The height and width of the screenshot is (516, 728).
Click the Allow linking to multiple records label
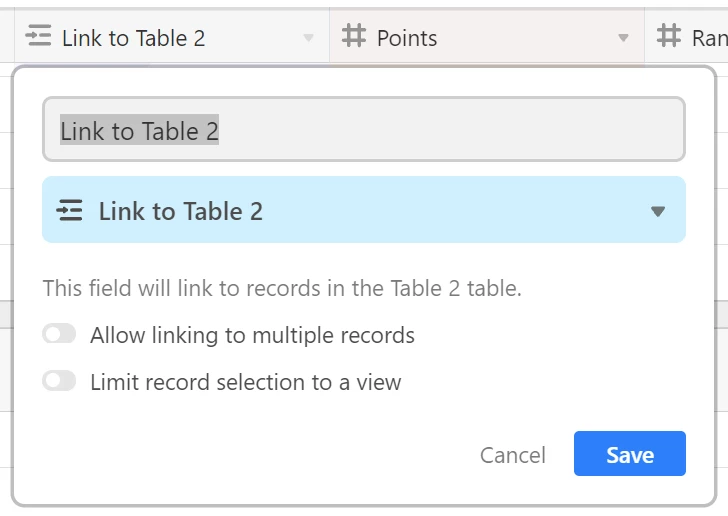[x=252, y=335]
